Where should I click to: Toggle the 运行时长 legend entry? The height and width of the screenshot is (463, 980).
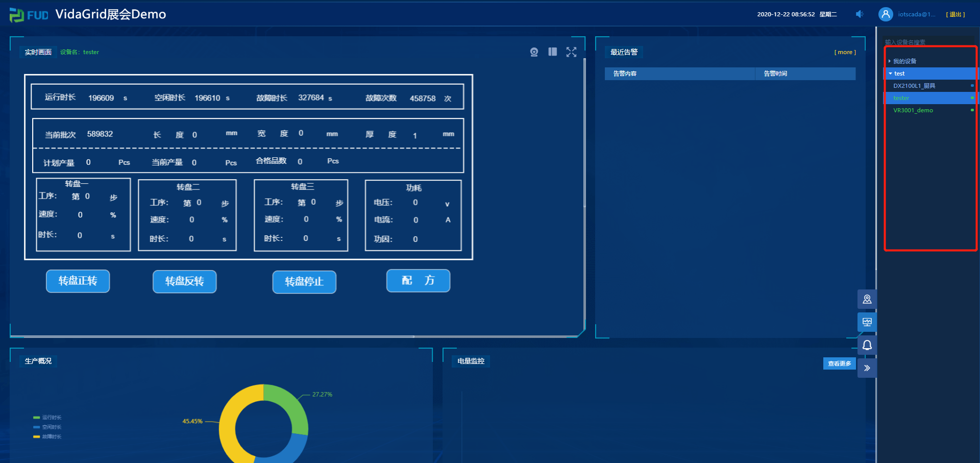click(x=47, y=418)
